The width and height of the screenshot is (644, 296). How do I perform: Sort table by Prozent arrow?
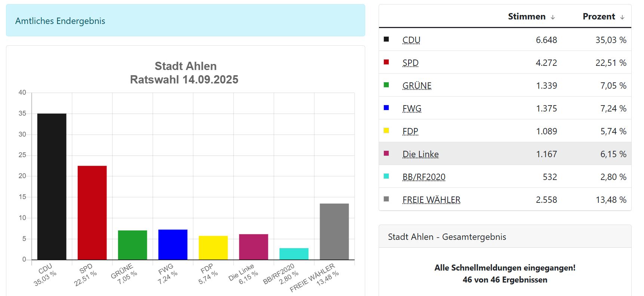click(x=622, y=17)
